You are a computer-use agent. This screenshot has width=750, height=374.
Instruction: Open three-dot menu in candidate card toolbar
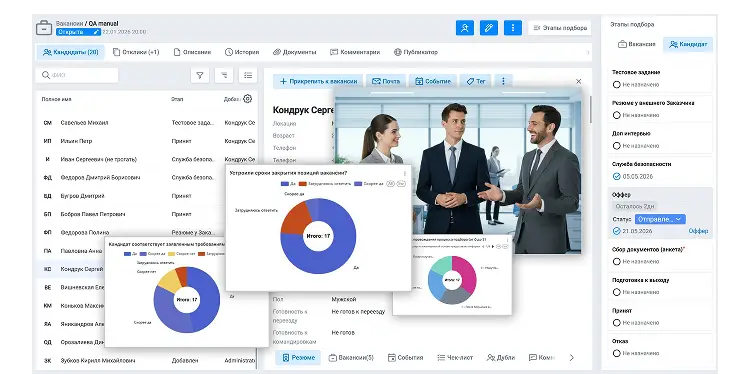(503, 81)
